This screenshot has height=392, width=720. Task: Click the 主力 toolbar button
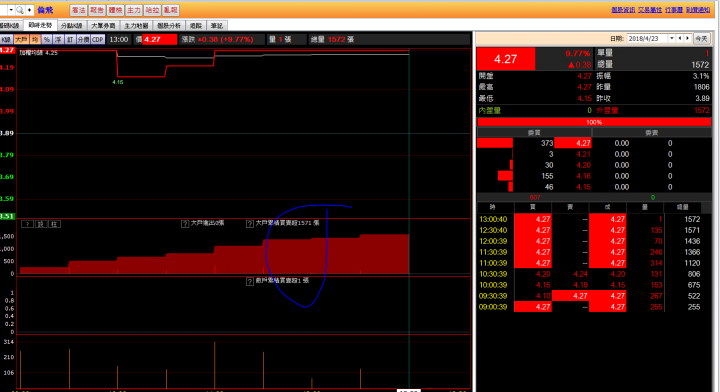[134, 10]
